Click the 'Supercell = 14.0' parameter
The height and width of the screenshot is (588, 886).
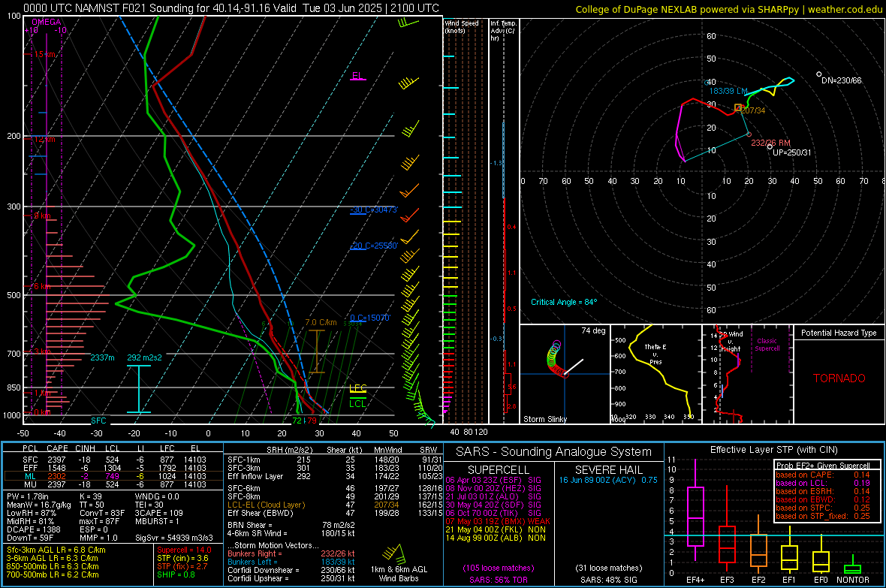tap(184, 550)
